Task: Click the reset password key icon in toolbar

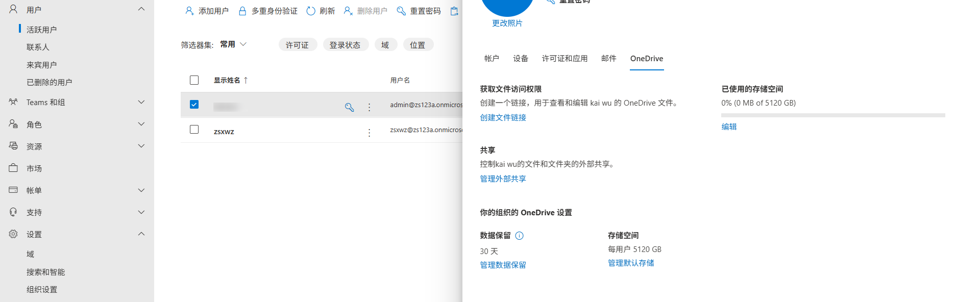Action: [x=401, y=11]
